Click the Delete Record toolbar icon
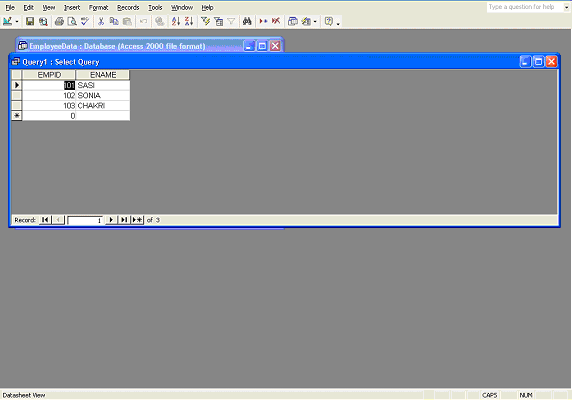Image resolution: width=575 pixels, height=407 pixels. click(276, 22)
